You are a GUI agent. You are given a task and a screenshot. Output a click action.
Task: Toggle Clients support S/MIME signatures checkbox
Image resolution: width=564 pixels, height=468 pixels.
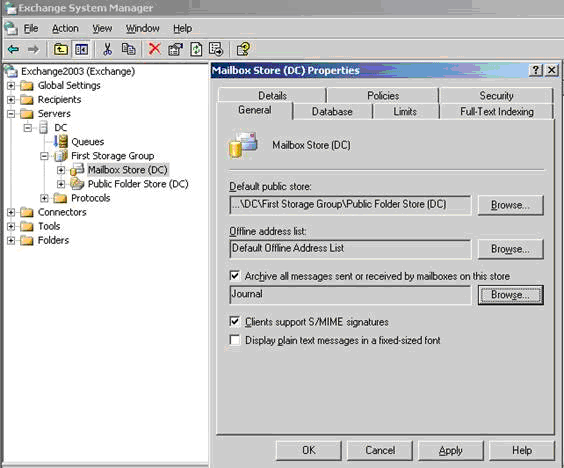pyautogui.click(x=235, y=321)
